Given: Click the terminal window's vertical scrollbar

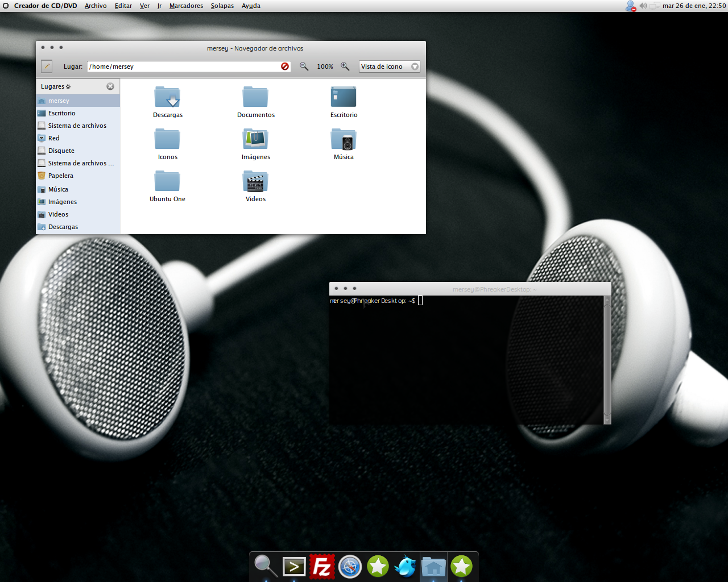Looking at the screenshot, I should point(607,358).
